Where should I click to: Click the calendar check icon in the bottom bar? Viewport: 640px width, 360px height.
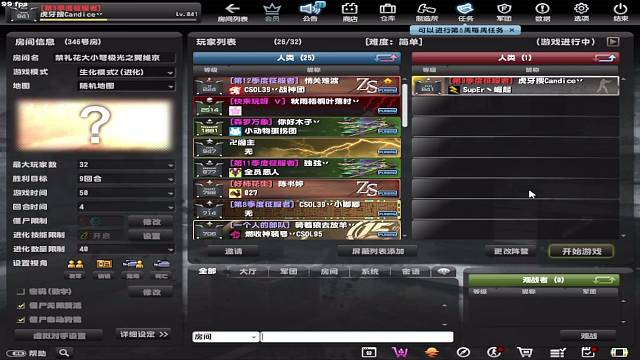pyautogui.click(x=588, y=352)
